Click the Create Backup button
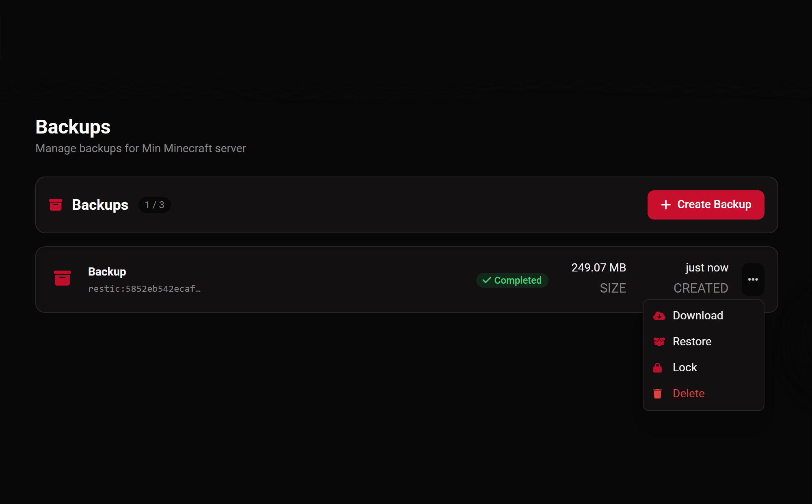This screenshot has height=504, width=812. (706, 205)
